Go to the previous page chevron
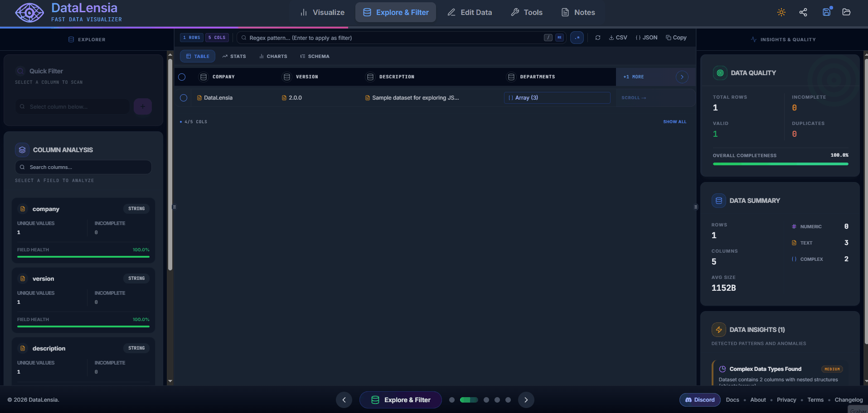The width and height of the screenshot is (868, 413). point(344,400)
